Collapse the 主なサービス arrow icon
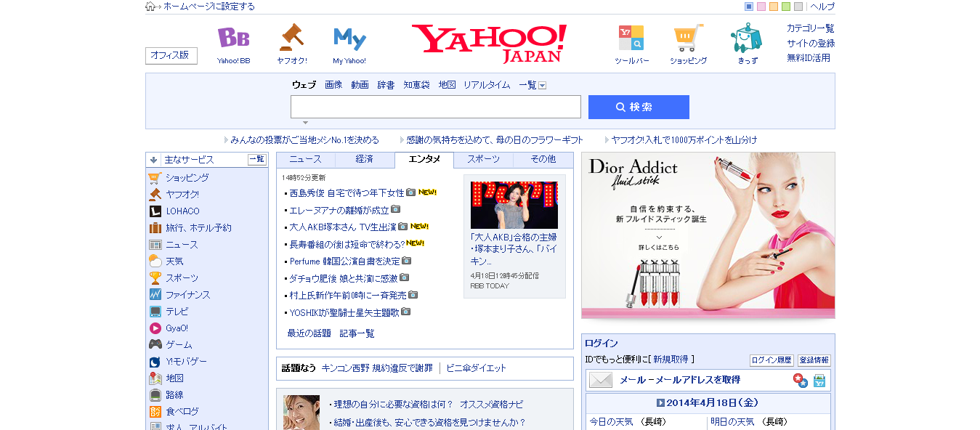The height and width of the screenshot is (430, 980). point(153,160)
